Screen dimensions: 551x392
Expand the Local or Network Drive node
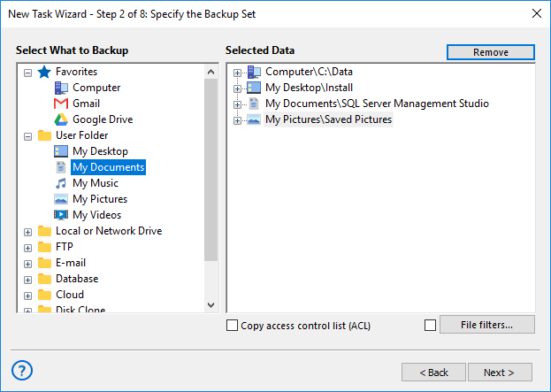coord(27,232)
